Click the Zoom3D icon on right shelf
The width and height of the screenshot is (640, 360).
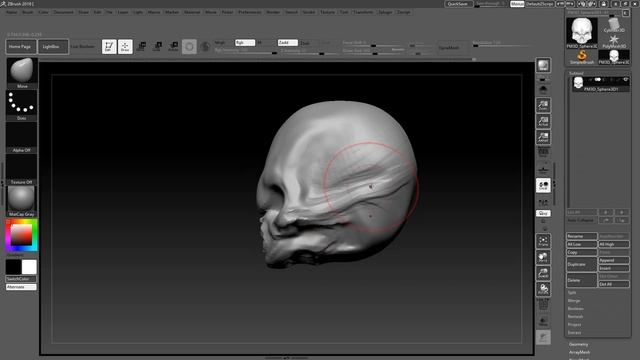[543, 273]
